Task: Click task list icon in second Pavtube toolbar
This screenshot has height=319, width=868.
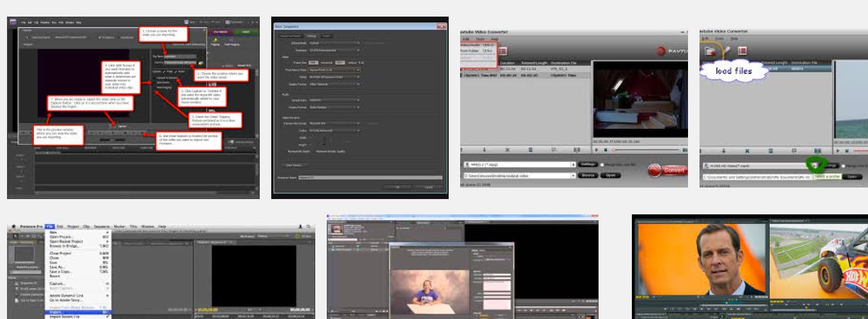Action: pos(742,50)
